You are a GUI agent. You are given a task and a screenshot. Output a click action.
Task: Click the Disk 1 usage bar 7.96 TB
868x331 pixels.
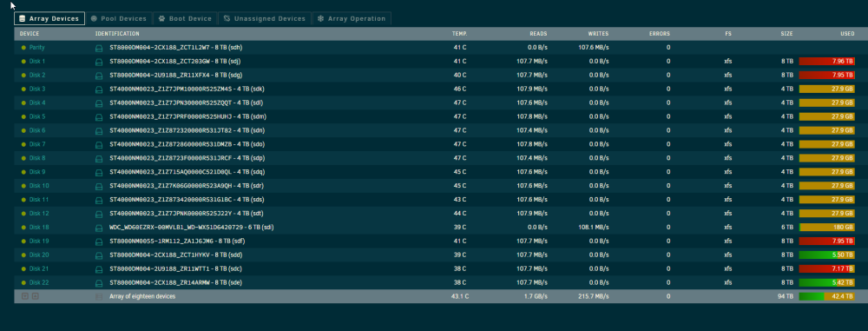(827, 62)
